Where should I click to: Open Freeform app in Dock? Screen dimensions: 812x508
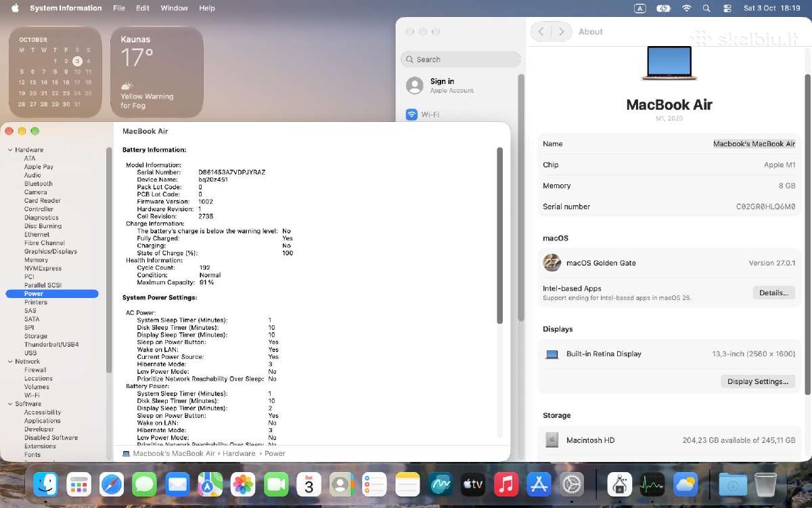[441, 484]
